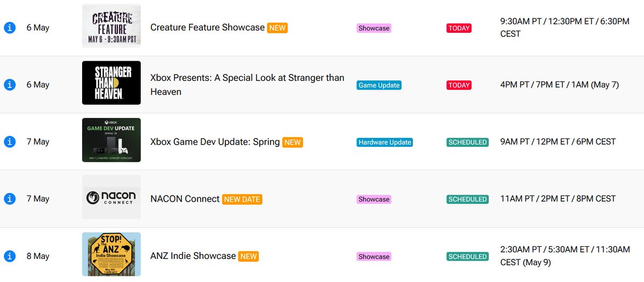Select Showcase tag in ANZ Indie row
The image size is (644, 282).
pos(374,257)
